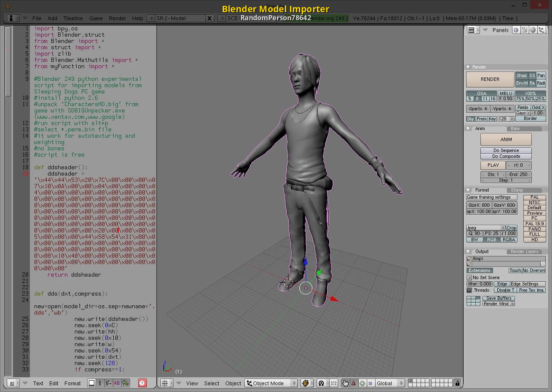Enable the 3D manipulator hand icon
This screenshot has height=392, width=552.
tap(345, 383)
